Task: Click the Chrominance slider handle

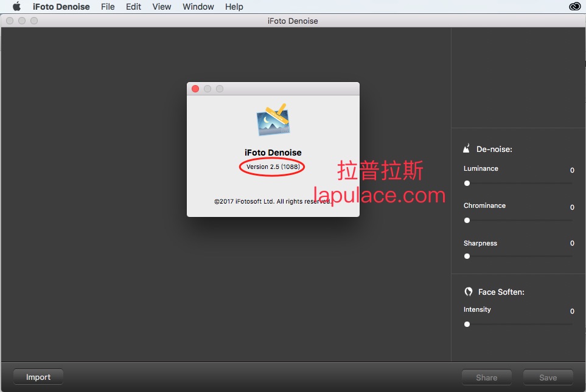Action: pyautogui.click(x=467, y=220)
